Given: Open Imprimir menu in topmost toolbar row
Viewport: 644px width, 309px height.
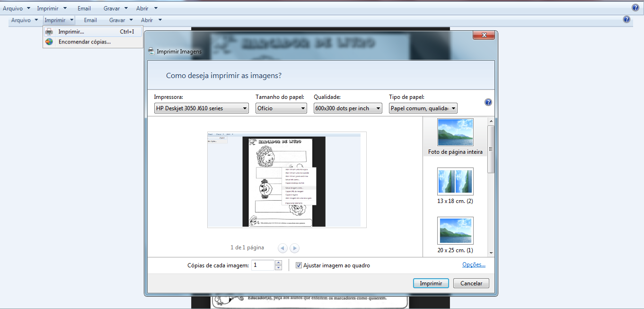Looking at the screenshot, I should 52,8.
